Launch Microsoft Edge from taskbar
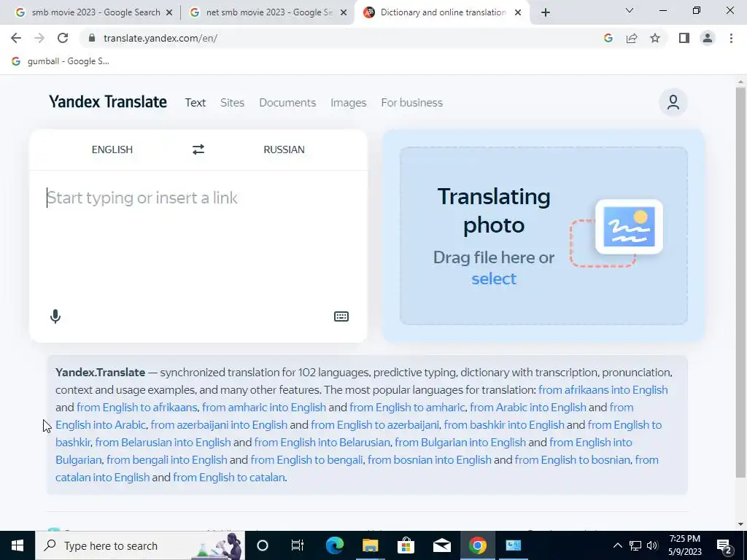 [x=334, y=545]
